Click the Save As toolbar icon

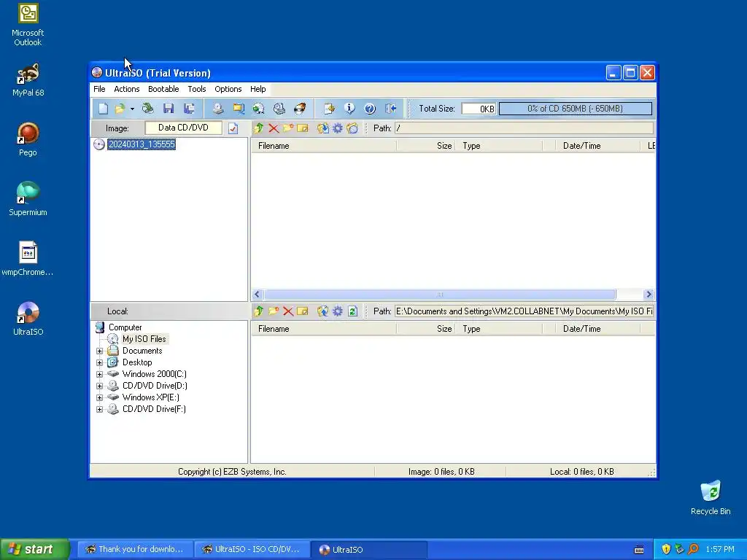coord(189,109)
